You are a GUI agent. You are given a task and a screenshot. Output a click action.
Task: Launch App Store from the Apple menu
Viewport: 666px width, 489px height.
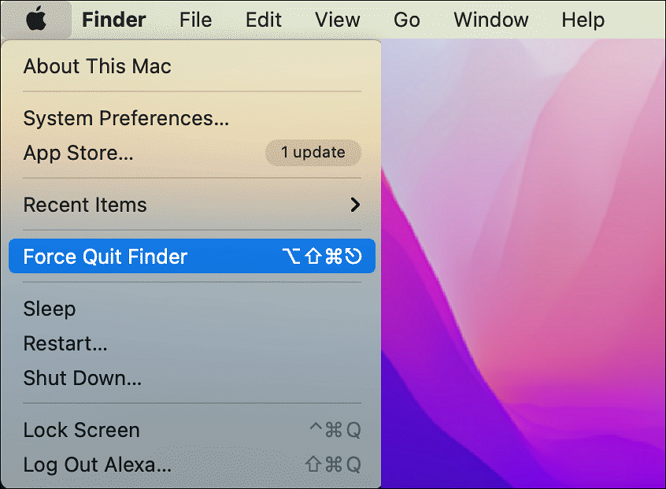tap(78, 153)
